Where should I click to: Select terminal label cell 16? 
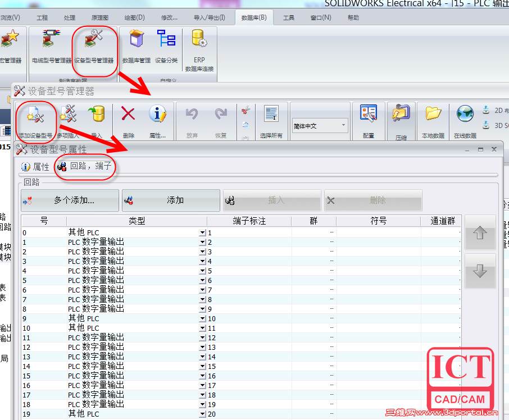tap(249, 376)
